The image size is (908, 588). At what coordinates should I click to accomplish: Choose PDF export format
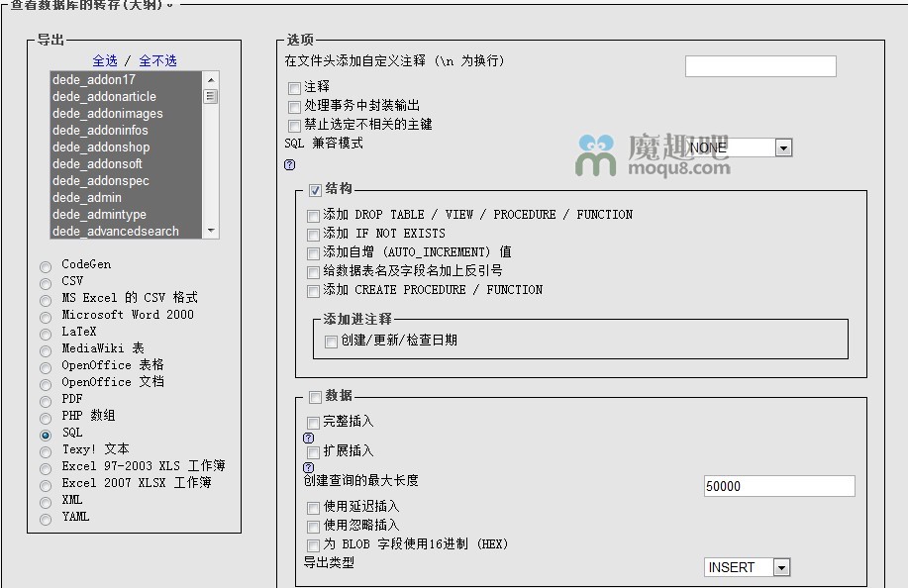click(x=46, y=401)
